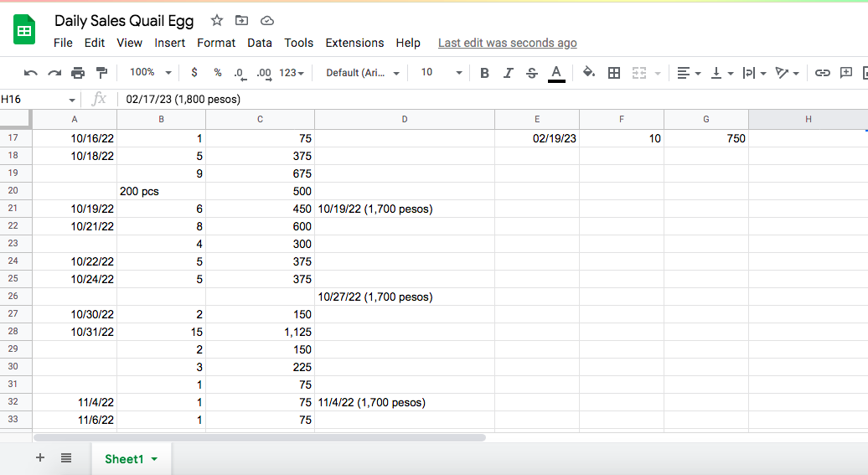
Task: Undo the last action
Action: (x=30, y=73)
